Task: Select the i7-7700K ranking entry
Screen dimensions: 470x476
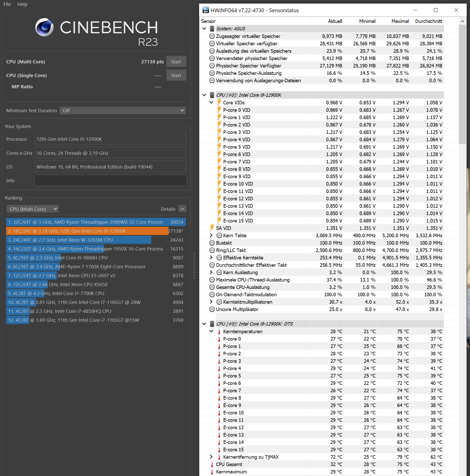Action: point(96,293)
